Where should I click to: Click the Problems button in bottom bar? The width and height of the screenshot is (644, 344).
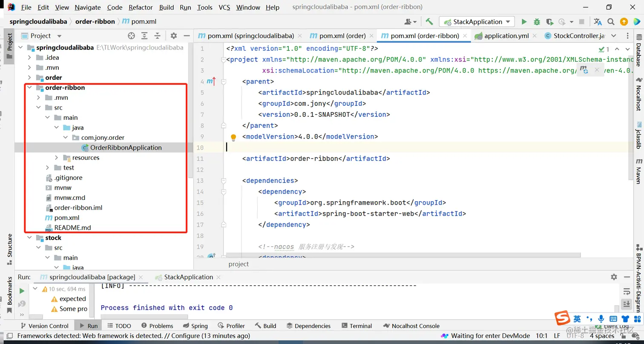click(x=157, y=326)
